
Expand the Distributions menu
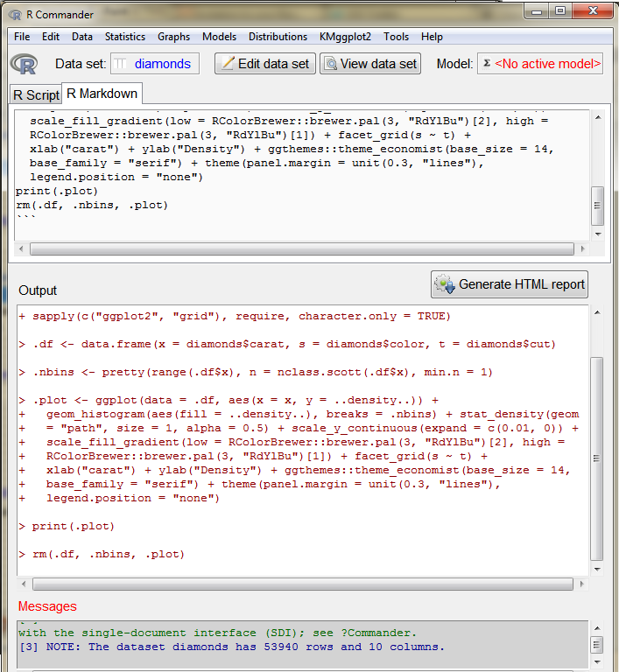[x=278, y=37]
